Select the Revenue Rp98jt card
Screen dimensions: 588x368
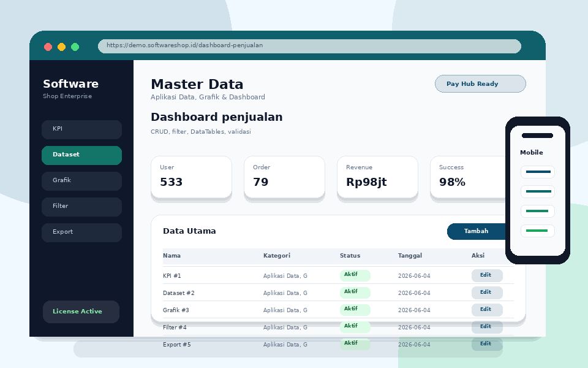click(378, 177)
